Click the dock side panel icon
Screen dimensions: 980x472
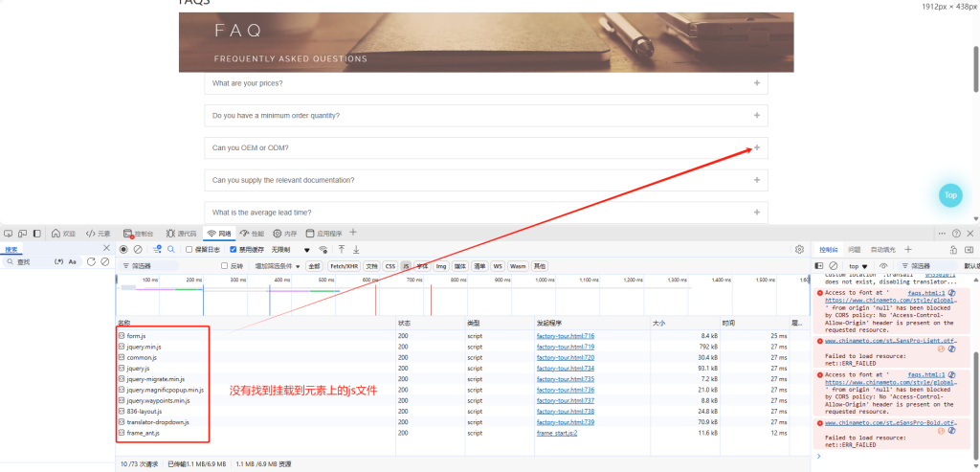coord(37,234)
